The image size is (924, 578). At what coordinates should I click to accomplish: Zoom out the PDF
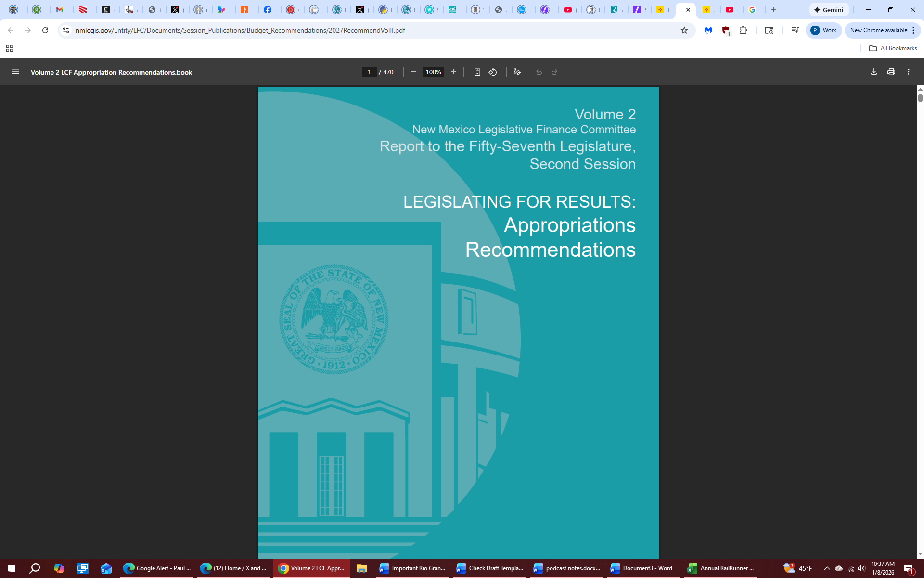click(413, 72)
